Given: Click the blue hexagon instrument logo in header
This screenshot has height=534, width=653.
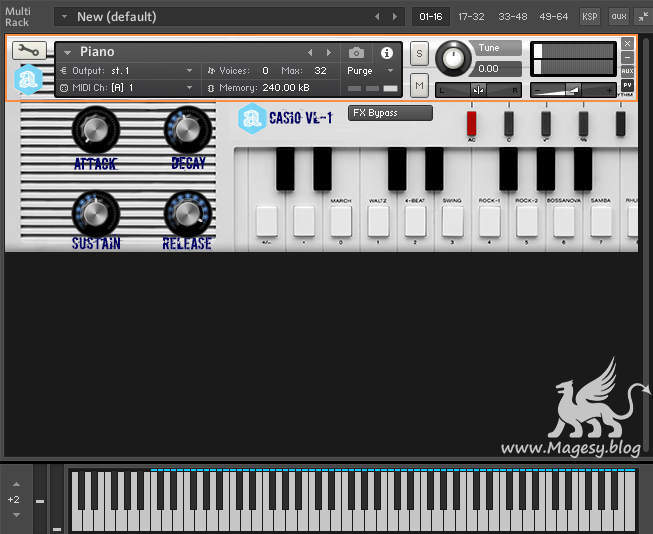Looking at the screenshot, I should pyautogui.click(x=28, y=79).
